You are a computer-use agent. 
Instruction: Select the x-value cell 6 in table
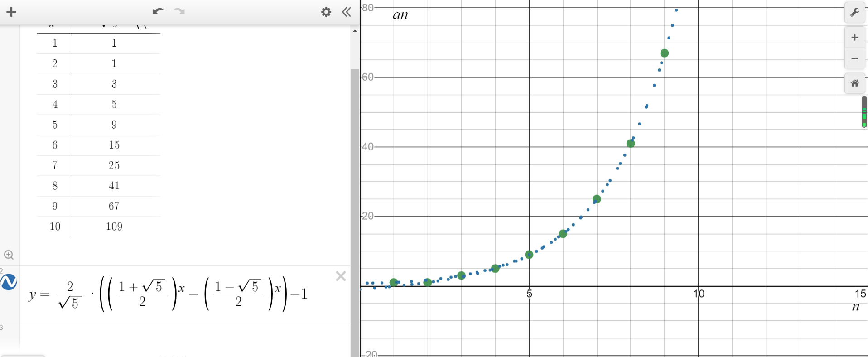tap(55, 145)
